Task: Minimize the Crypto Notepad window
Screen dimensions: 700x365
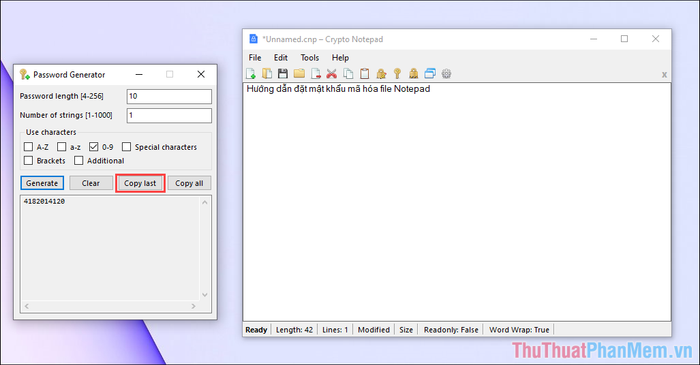Action: [x=593, y=39]
